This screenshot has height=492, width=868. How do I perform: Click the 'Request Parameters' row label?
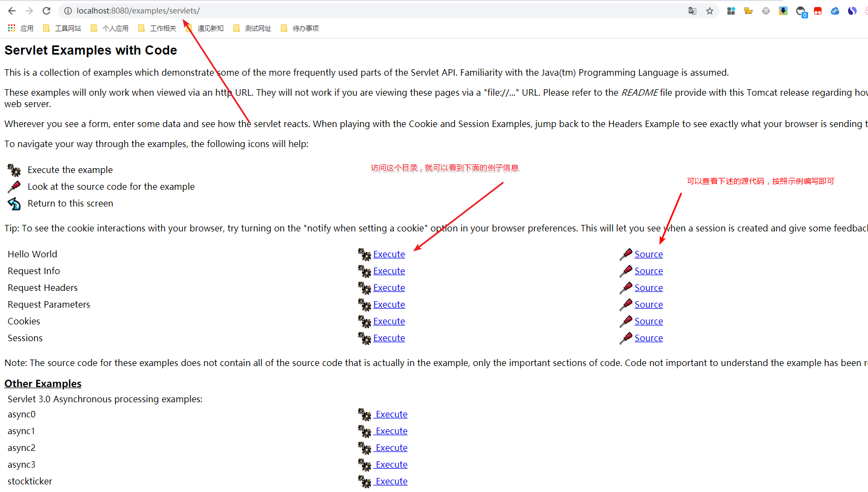49,304
